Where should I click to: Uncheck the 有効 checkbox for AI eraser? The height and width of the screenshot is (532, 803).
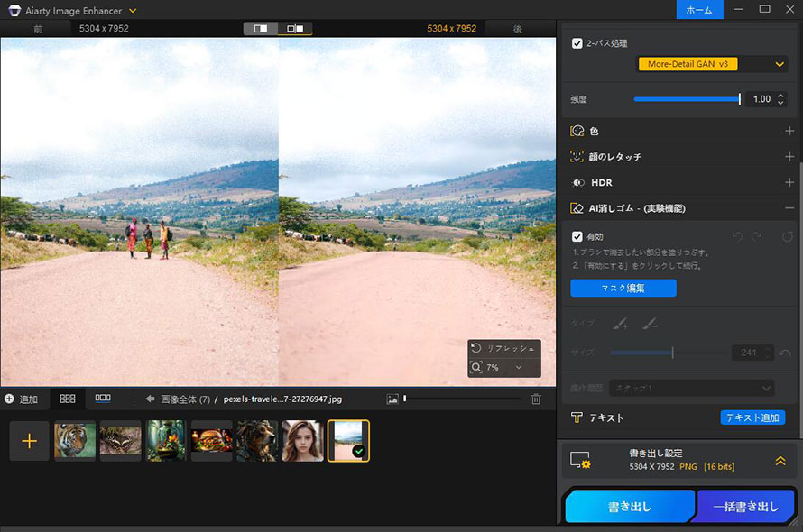(577, 236)
